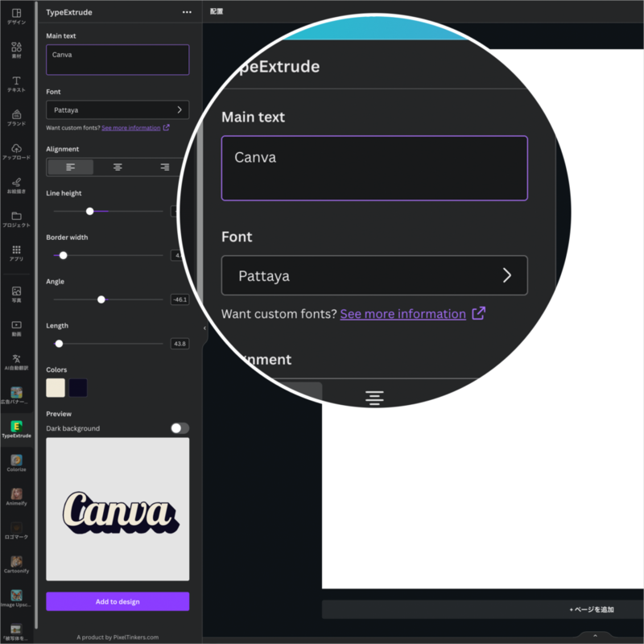Open the Animeify app
This screenshot has width=644, height=644.
tap(16, 497)
